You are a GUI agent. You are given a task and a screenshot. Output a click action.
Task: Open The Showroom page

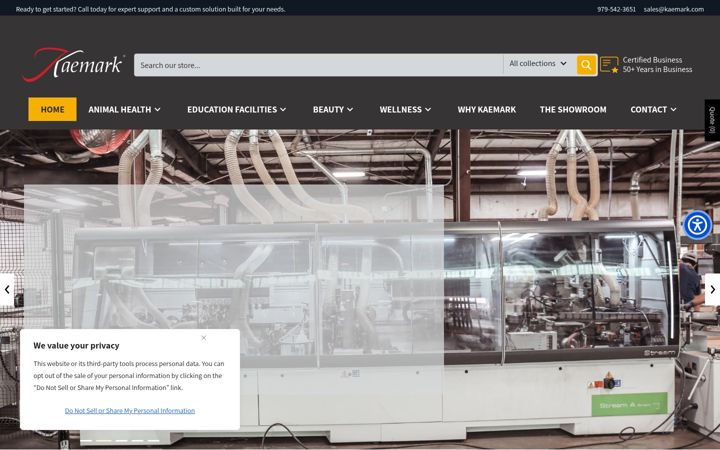[x=573, y=109]
